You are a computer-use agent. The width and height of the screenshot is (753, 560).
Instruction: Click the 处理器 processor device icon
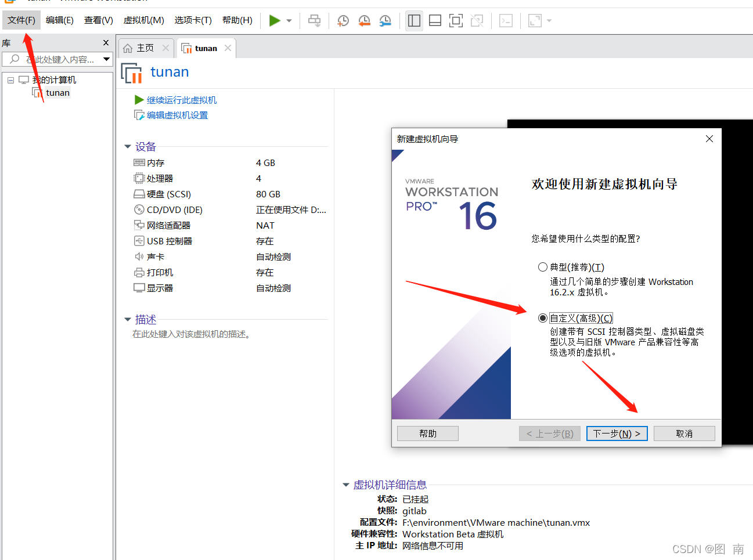point(139,179)
